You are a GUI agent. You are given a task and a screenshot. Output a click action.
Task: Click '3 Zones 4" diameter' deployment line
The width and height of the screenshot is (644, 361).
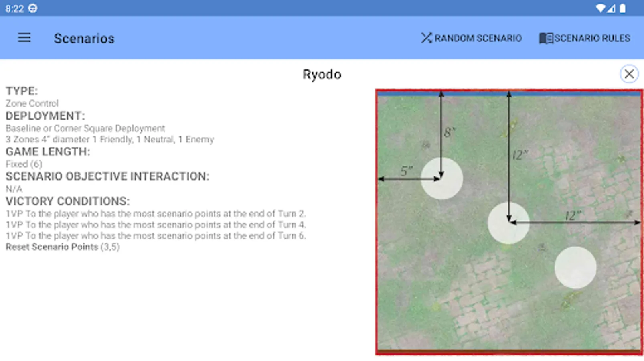point(110,140)
